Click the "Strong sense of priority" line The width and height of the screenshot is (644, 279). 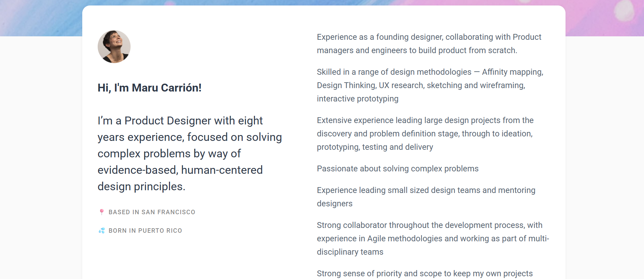(425, 274)
